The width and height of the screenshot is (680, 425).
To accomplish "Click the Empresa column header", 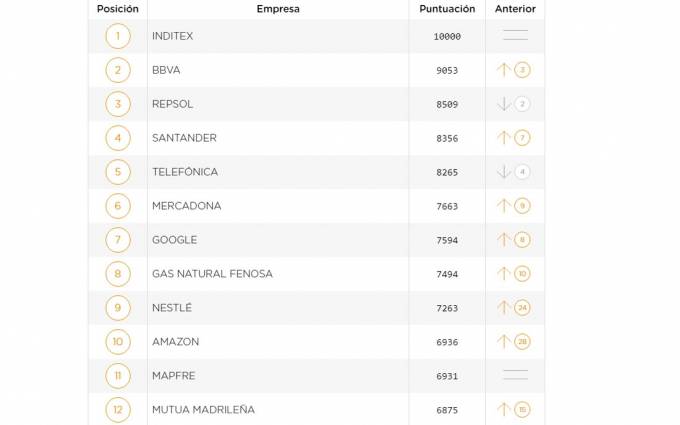I will 277,9.
